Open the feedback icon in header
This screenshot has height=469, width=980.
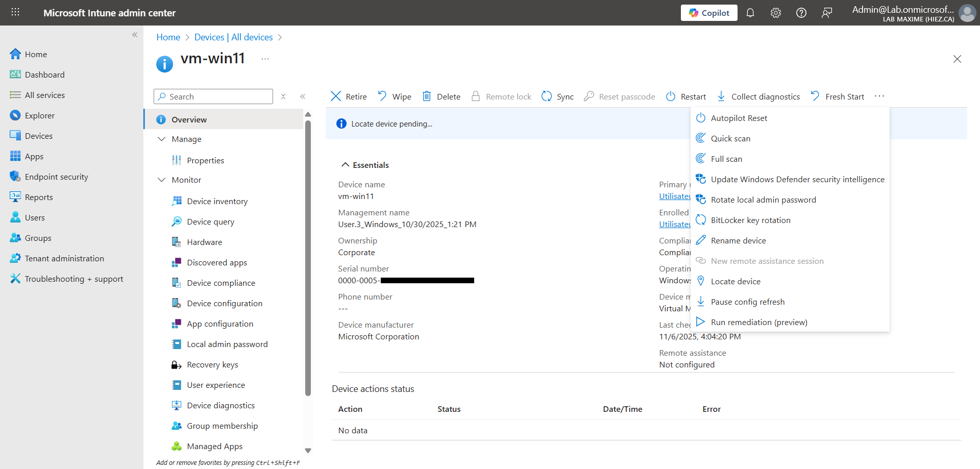(x=826, y=13)
